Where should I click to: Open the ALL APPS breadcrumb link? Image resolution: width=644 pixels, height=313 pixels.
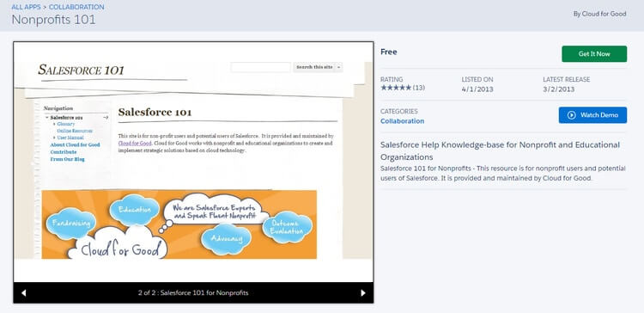click(x=26, y=7)
